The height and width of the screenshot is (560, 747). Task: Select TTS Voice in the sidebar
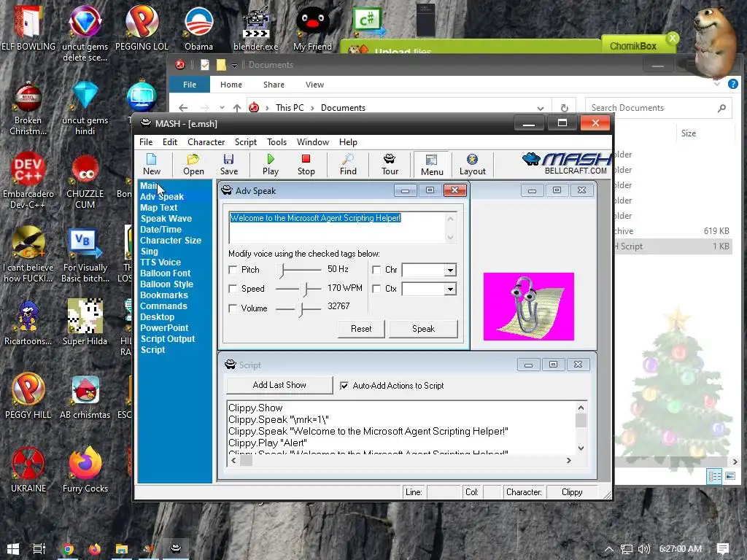(x=160, y=262)
